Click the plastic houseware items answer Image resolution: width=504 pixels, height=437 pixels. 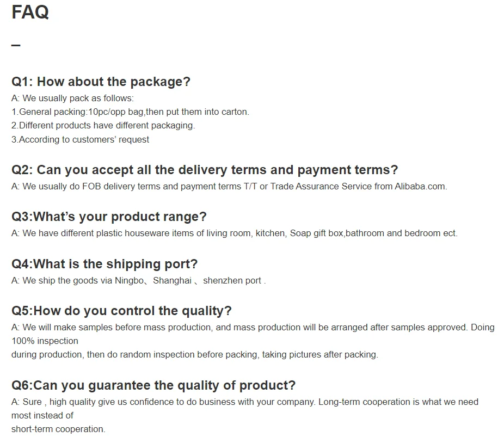pyautogui.click(x=235, y=233)
